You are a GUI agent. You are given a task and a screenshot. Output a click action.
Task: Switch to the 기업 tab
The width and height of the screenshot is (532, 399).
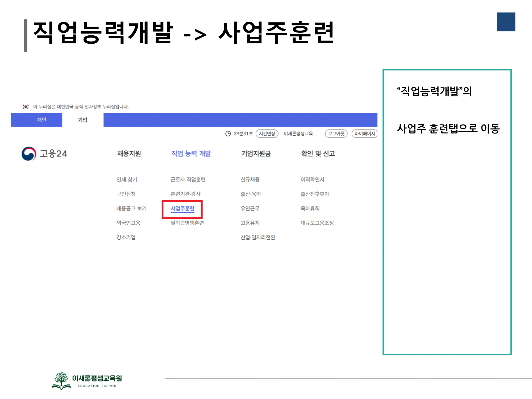click(x=82, y=120)
